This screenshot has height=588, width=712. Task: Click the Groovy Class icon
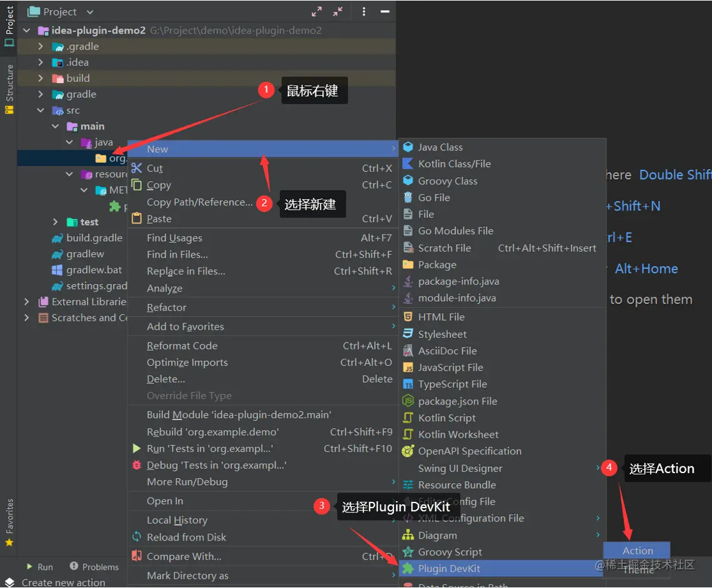(408, 180)
